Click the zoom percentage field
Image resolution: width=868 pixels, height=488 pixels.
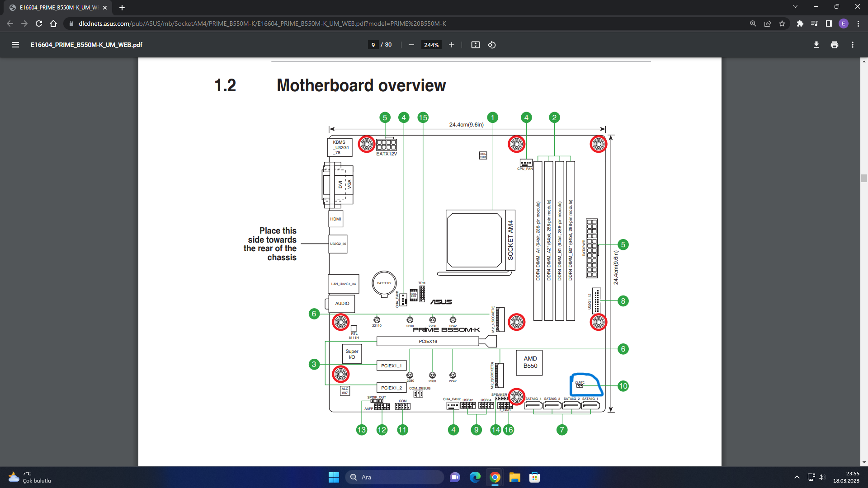[431, 45]
